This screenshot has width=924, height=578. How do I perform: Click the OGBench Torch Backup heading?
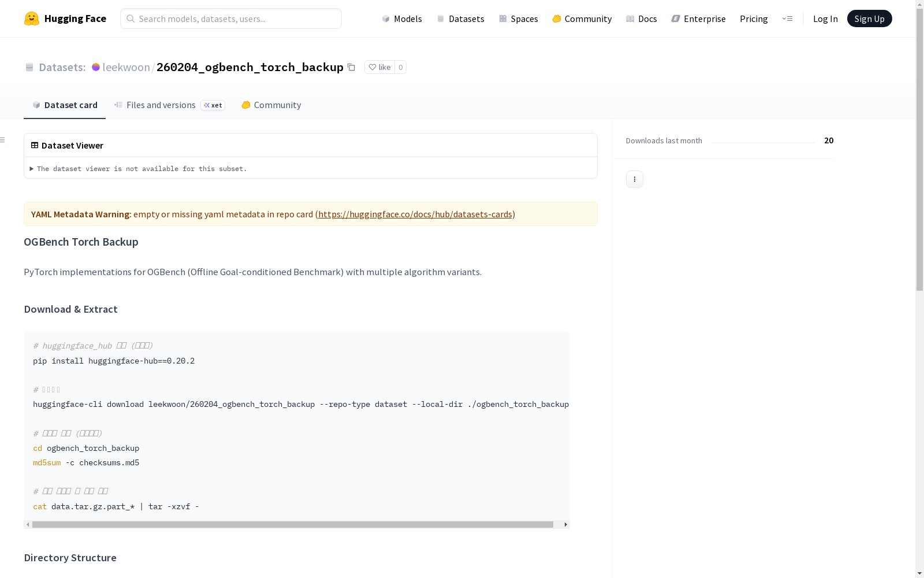[81, 242]
